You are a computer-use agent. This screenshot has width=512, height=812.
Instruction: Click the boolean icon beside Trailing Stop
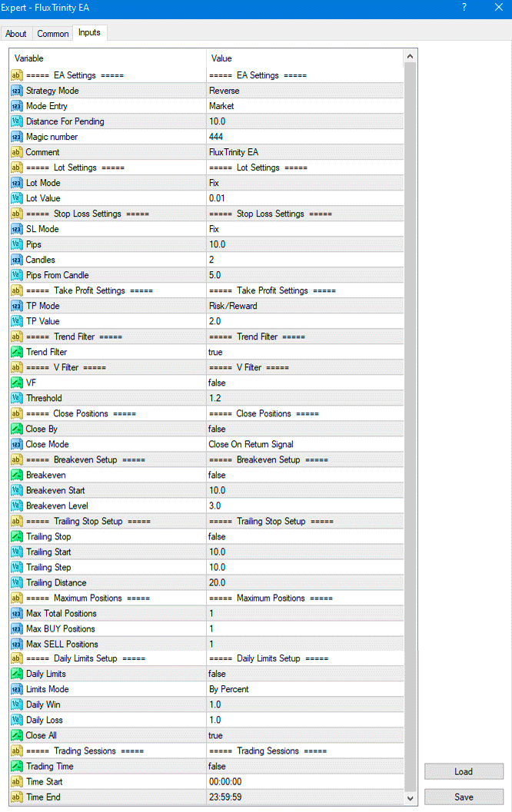click(x=17, y=536)
